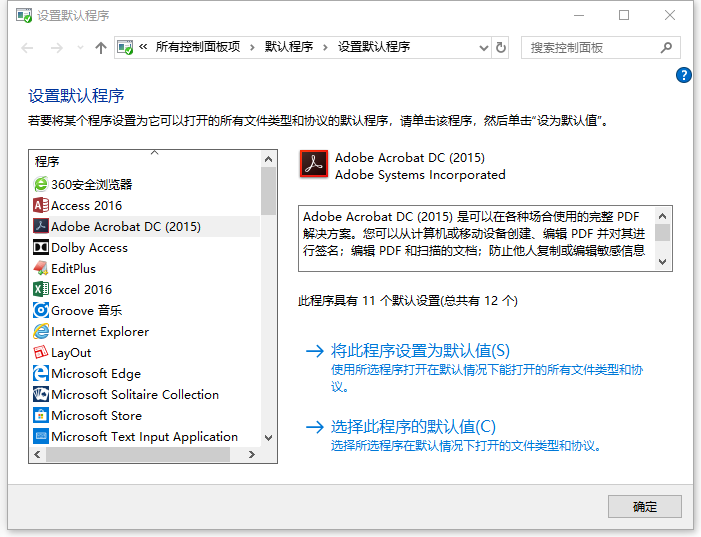Click the Dolby Access program icon

pos(41,247)
